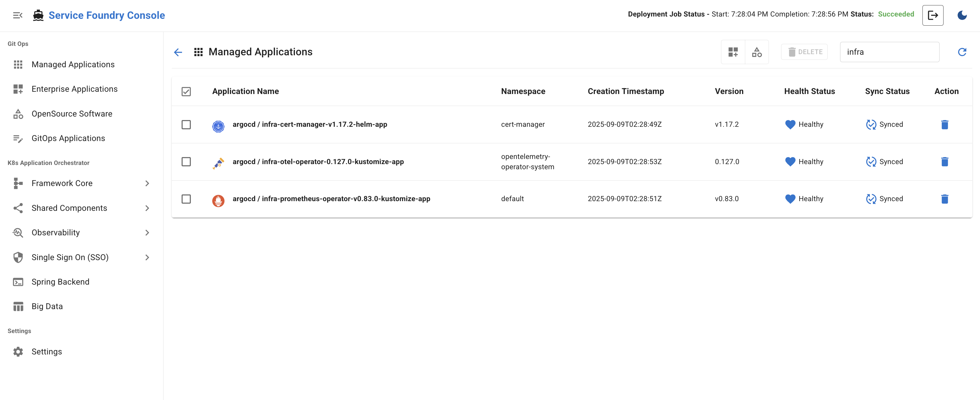
Task: Refresh the managed applications list
Action: (962, 52)
